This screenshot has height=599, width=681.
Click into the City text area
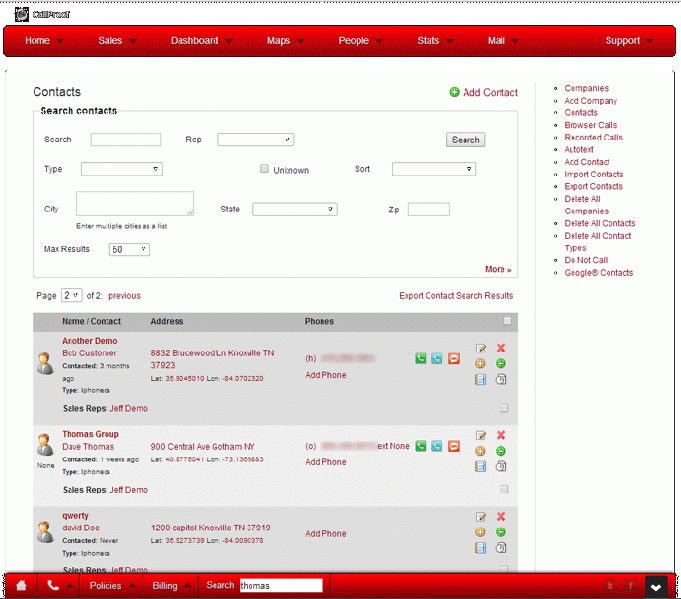[x=135, y=203]
